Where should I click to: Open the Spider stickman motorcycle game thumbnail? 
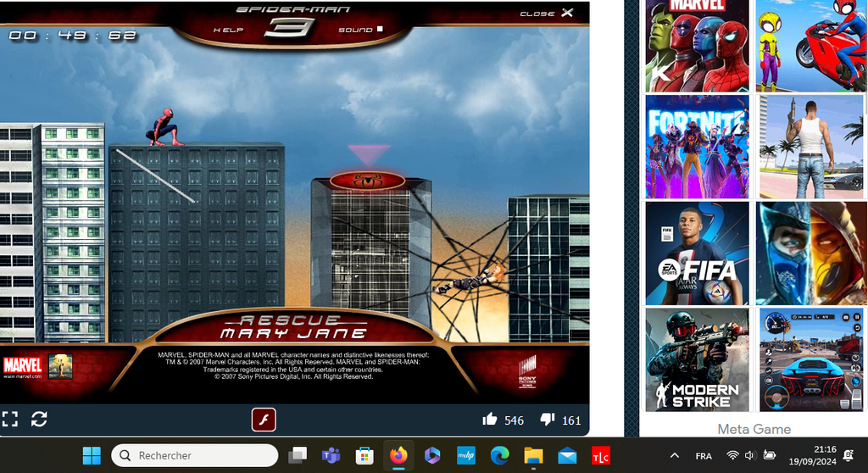point(811,46)
